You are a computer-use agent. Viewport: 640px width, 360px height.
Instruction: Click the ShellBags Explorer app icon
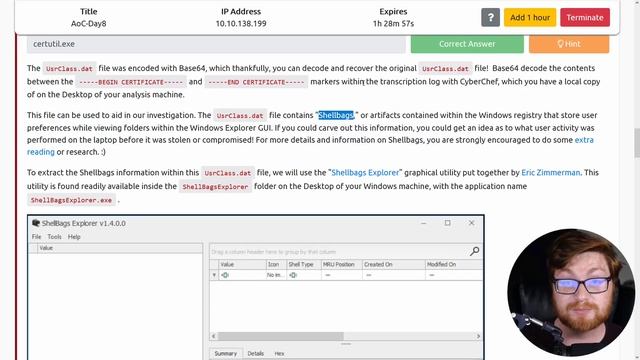pos(36,223)
